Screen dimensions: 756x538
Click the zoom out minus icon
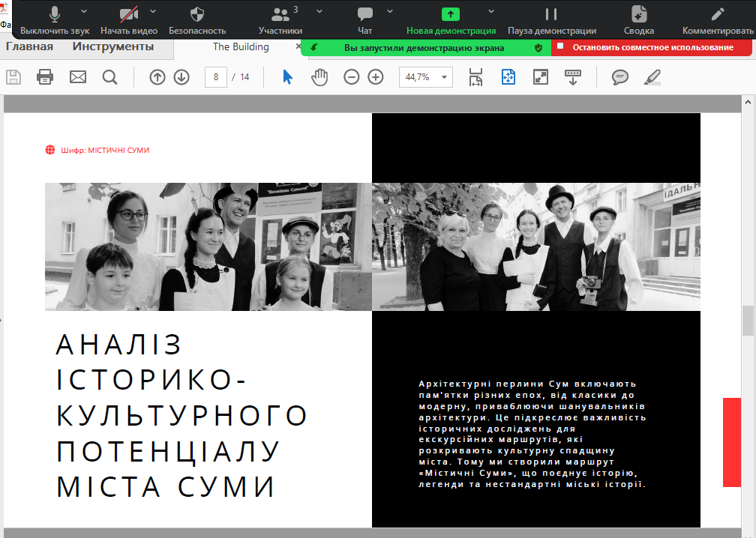(x=352, y=77)
